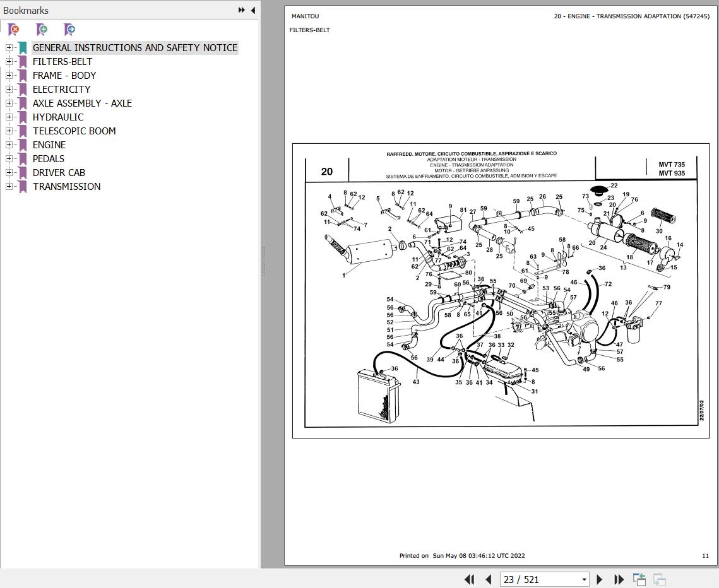Click the next view navigation icon

(x=660, y=579)
